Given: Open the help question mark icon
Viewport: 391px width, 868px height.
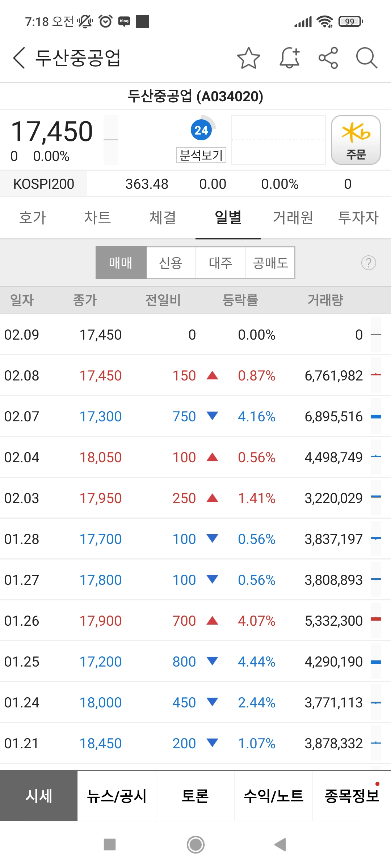Looking at the screenshot, I should (x=369, y=263).
